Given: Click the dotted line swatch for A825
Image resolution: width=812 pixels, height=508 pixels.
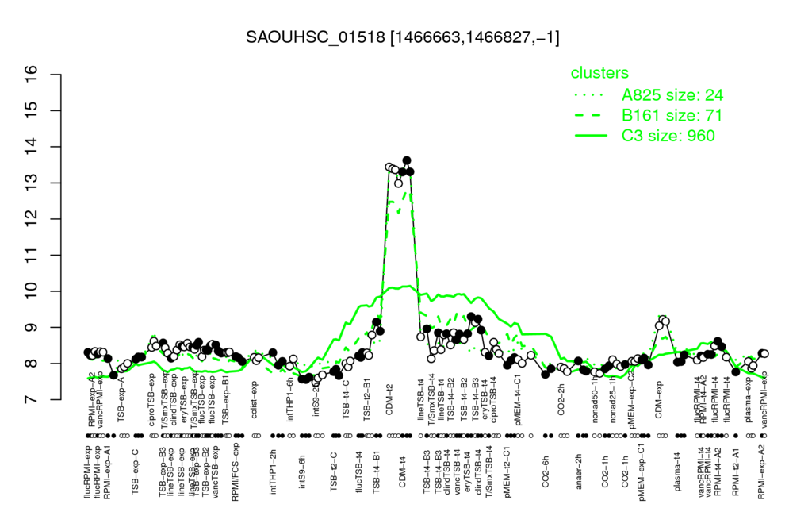Looking at the screenshot, I should tap(591, 95).
